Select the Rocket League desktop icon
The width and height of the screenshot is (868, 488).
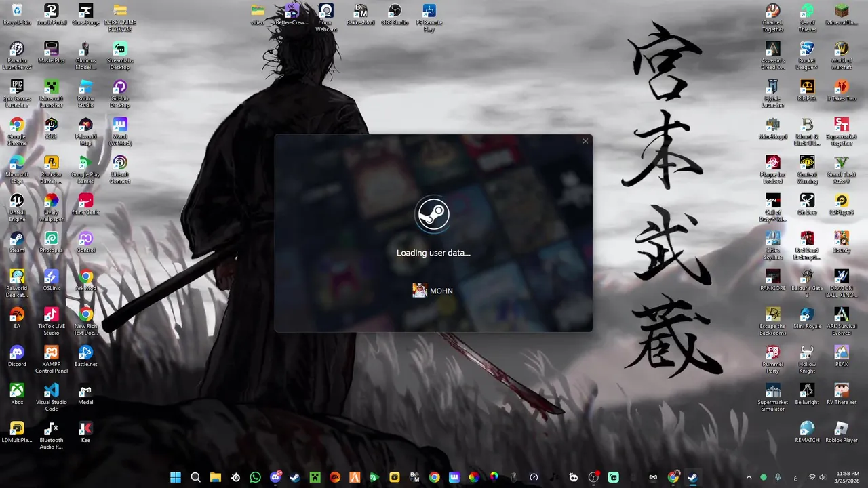click(x=807, y=56)
